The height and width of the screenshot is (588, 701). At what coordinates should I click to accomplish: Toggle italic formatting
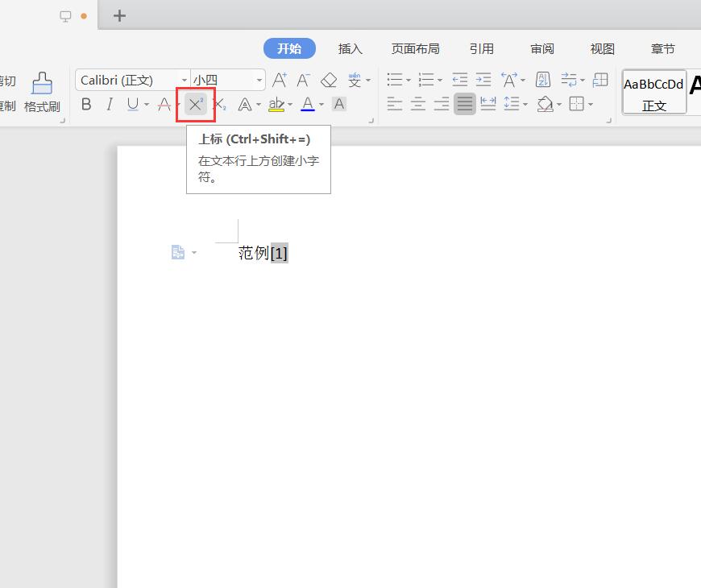(x=110, y=104)
